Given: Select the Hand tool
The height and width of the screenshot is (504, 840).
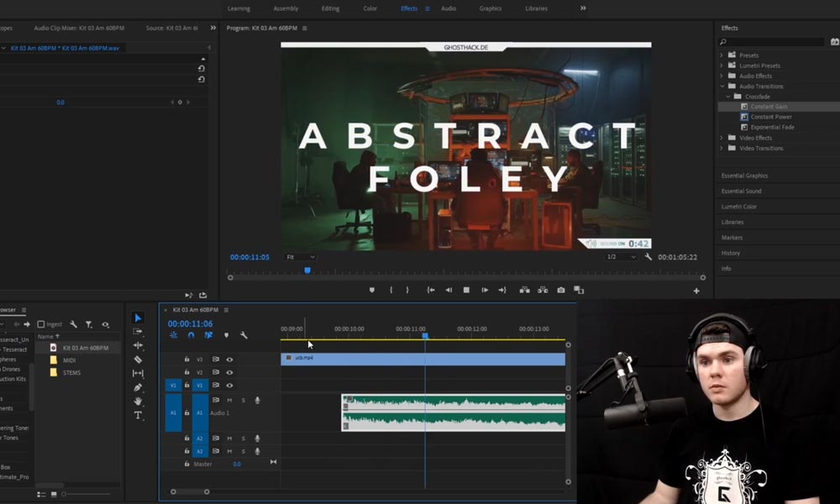Looking at the screenshot, I should point(138,402).
